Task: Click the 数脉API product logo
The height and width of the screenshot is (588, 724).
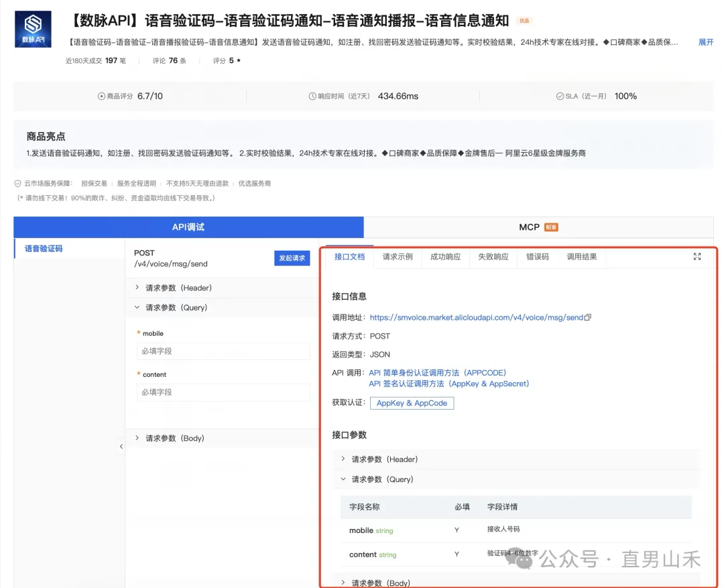Action: pos(34,29)
